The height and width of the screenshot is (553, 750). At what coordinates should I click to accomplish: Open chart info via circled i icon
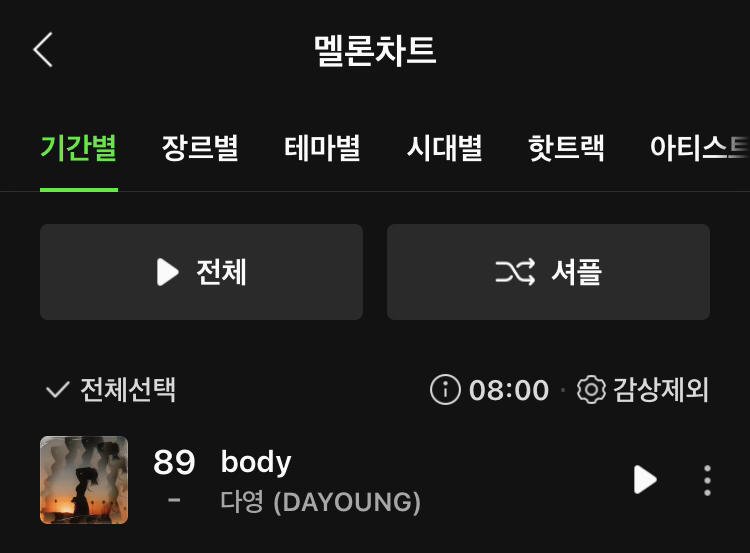[445, 390]
